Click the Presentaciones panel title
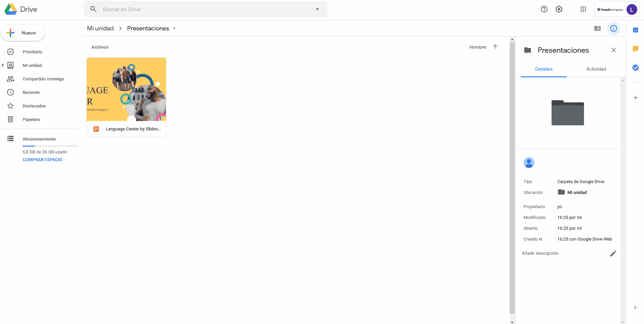 pyautogui.click(x=563, y=50)
